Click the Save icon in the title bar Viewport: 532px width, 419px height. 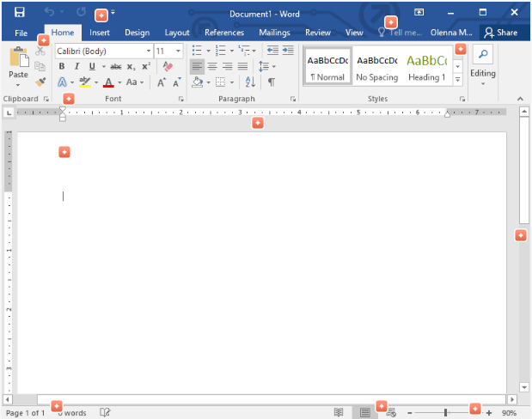click(20, 13)
